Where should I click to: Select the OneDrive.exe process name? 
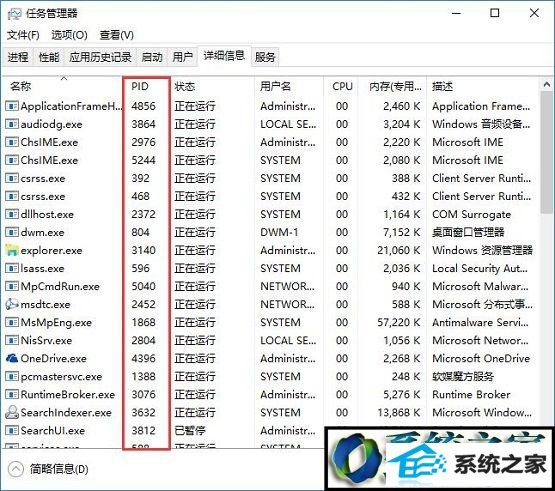(x=53, y=358)
